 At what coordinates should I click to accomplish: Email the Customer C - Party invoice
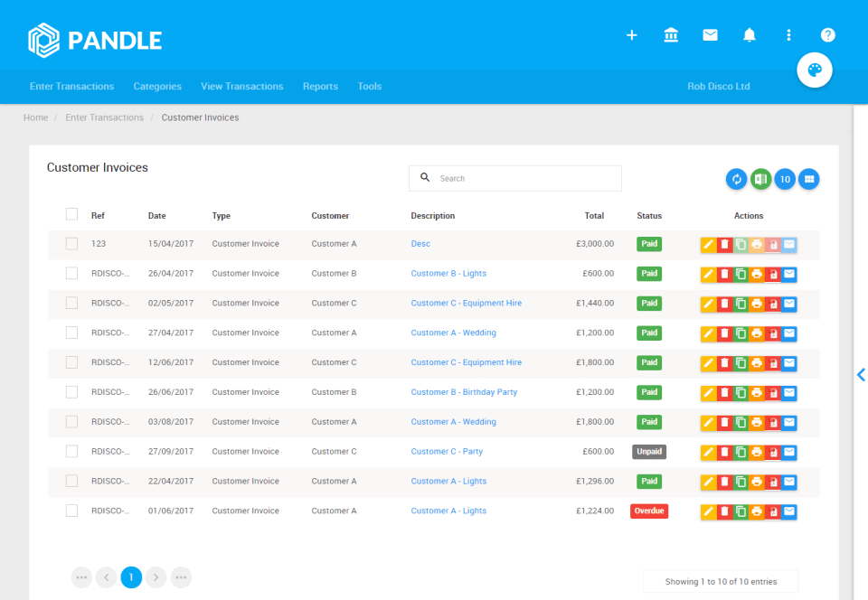(788, 451)
